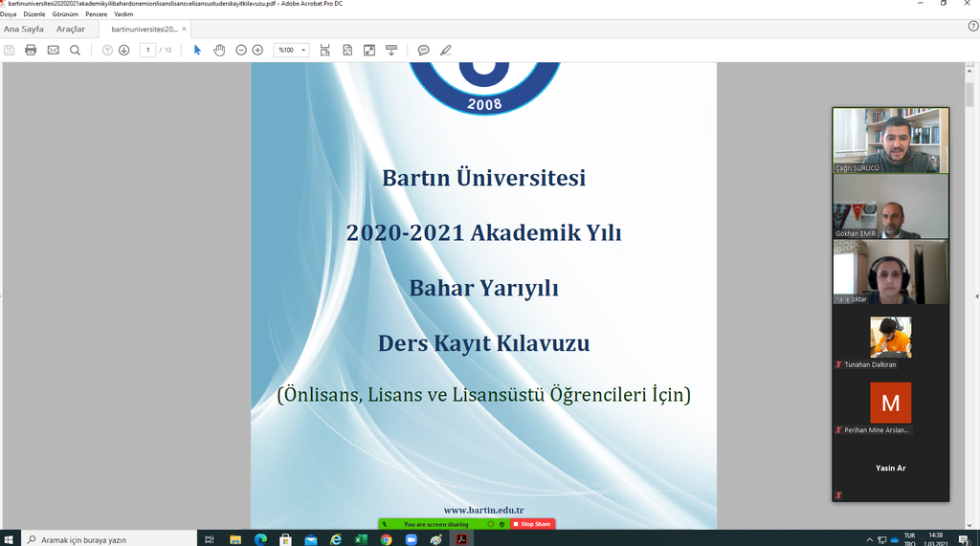Click the www.bartin.edu.tr link

483,511
